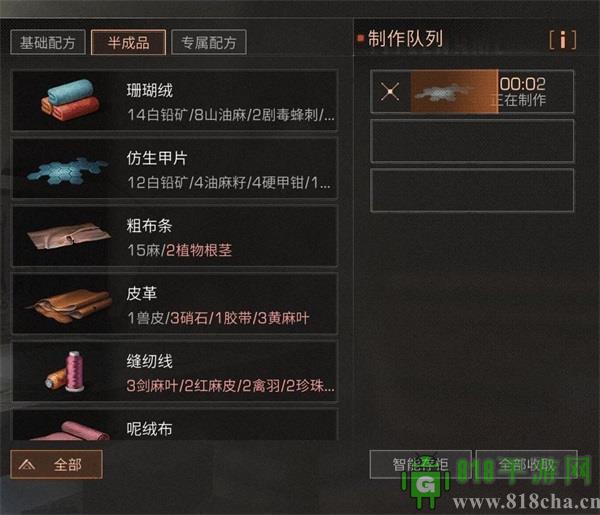Click the 缝纫线 recipe name
The height and width of the screenshot is (515, 600).
150,361
